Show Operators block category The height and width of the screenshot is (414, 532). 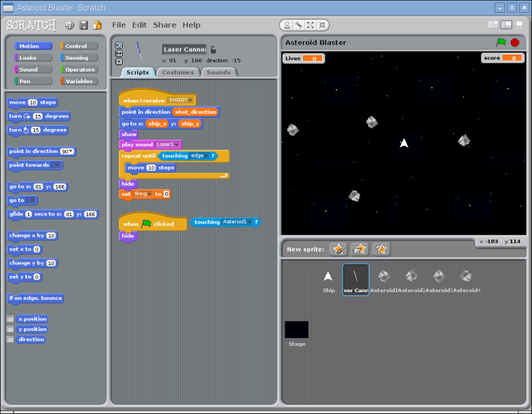(79, 69)
